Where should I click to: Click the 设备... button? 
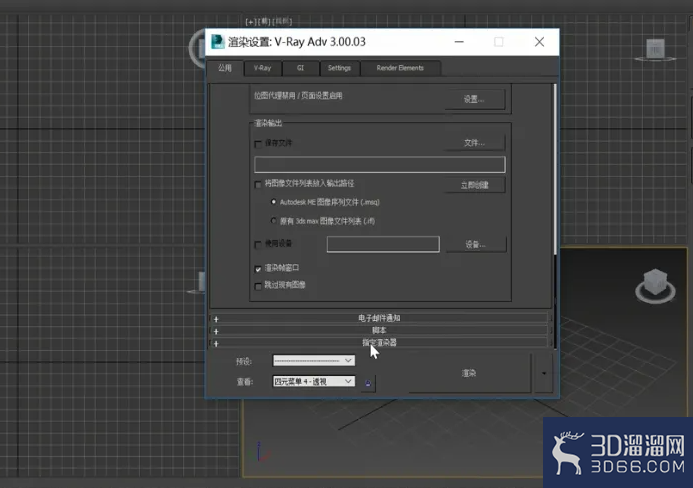point(476,244)
